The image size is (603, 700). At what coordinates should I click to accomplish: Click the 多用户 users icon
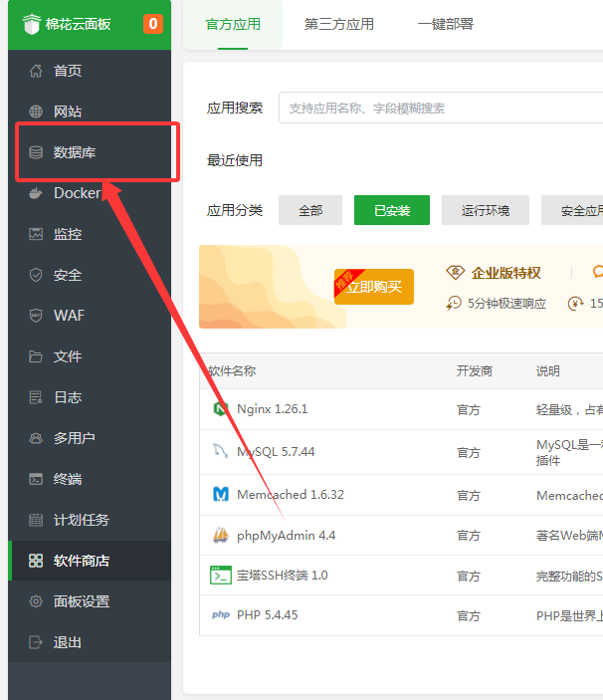pos(36,438)
